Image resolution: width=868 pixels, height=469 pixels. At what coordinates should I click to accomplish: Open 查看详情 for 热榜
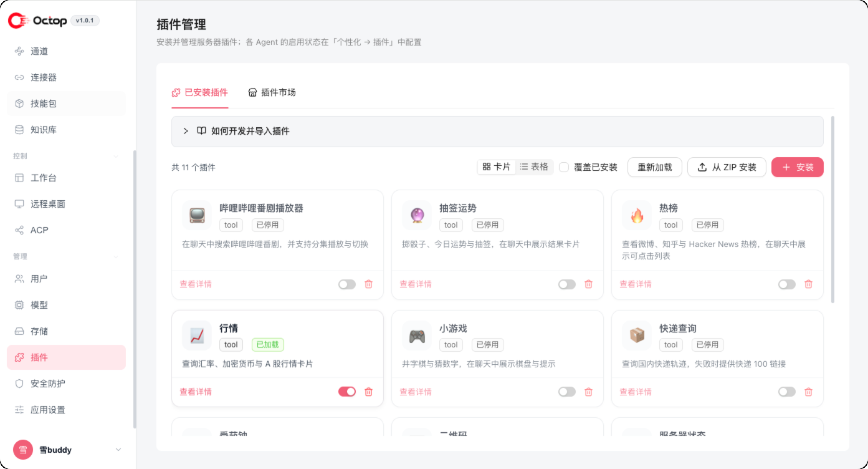[636, 284]
